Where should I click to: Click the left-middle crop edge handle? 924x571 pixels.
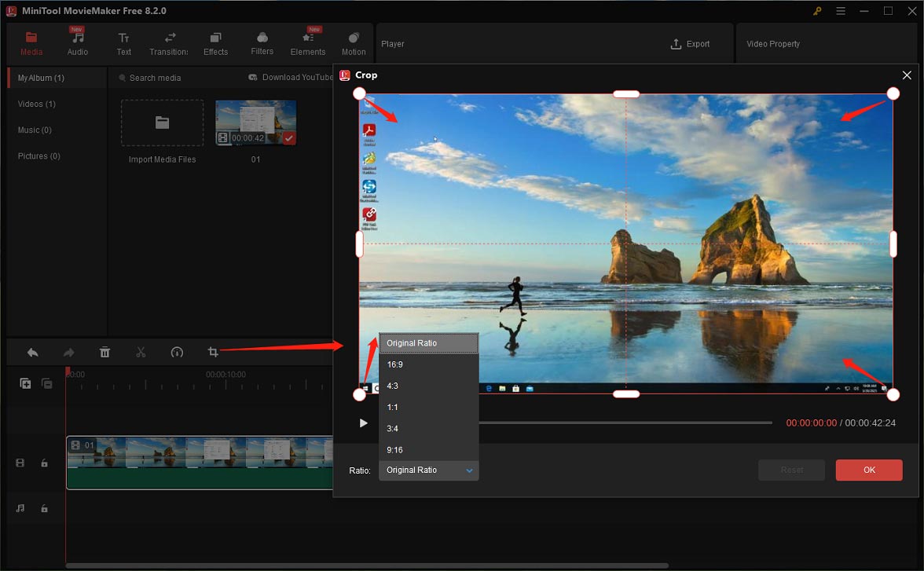tap(360, 244)
